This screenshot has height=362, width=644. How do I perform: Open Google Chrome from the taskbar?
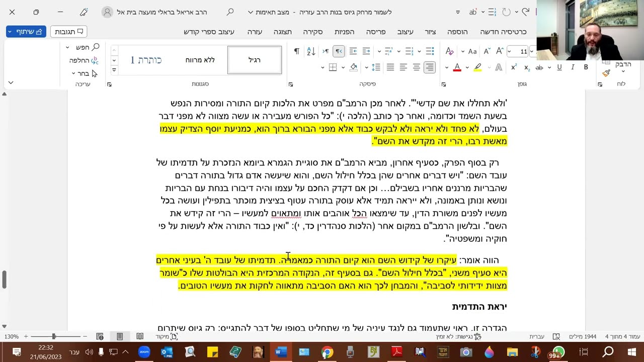coord(327,352)
